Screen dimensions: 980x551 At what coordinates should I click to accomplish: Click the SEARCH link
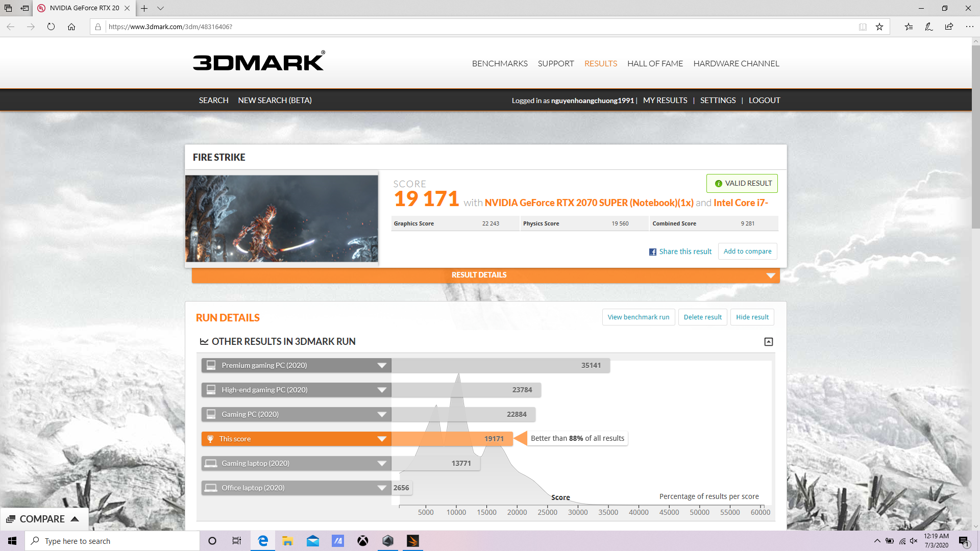click(x=213, y=101)
